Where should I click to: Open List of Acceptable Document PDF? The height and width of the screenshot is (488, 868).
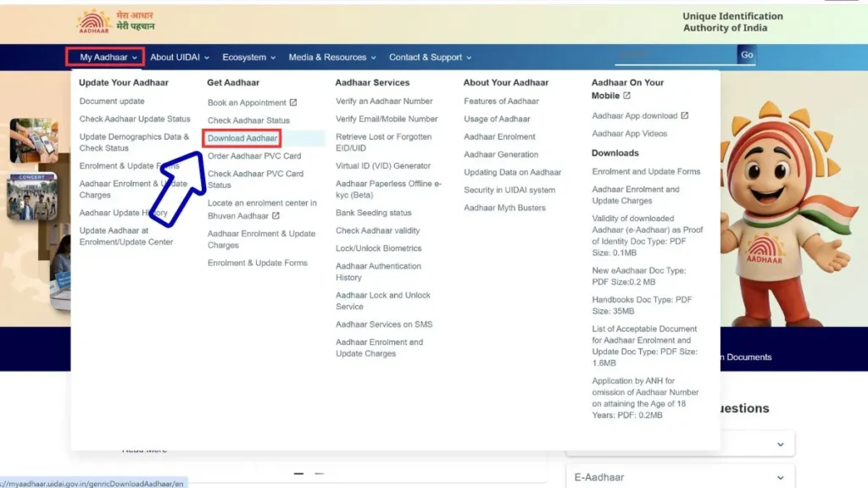(645, 346)
